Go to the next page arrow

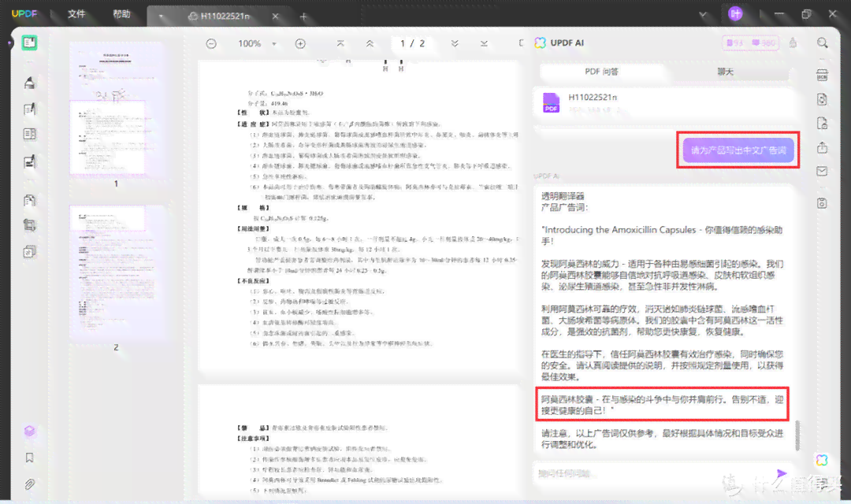tap(455, 43)
